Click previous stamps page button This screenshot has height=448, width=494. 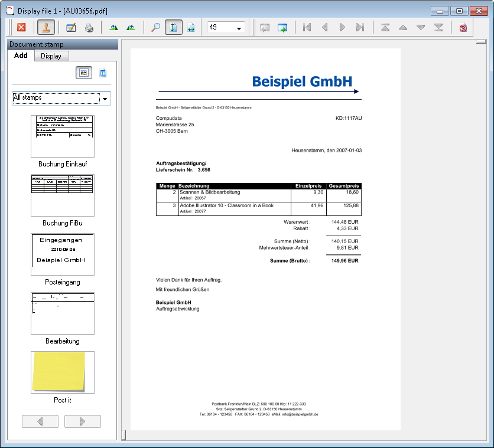40,421
